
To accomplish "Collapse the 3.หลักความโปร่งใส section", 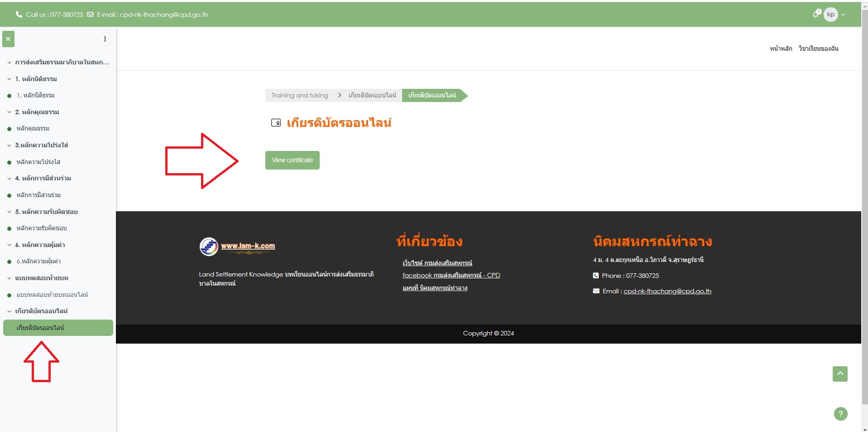I will [9, 146].
